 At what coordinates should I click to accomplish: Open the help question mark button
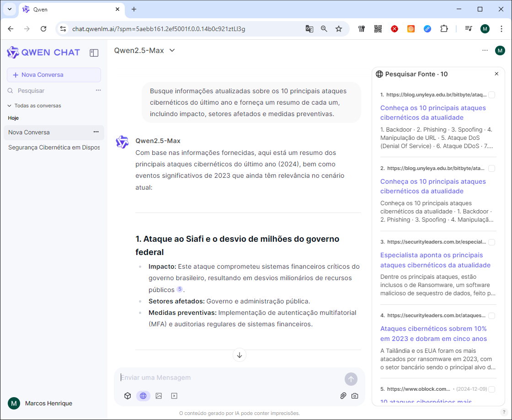click(504, 412)
